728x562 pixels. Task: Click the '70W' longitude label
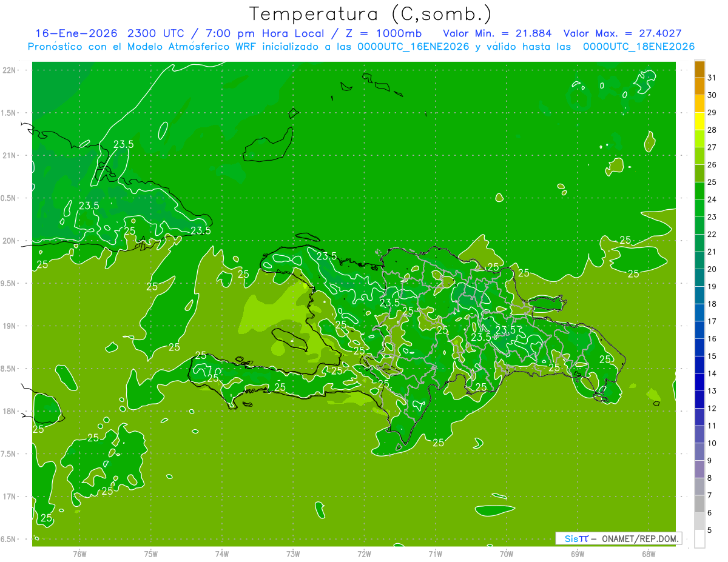pyautogui.click(x=507, y=554)
